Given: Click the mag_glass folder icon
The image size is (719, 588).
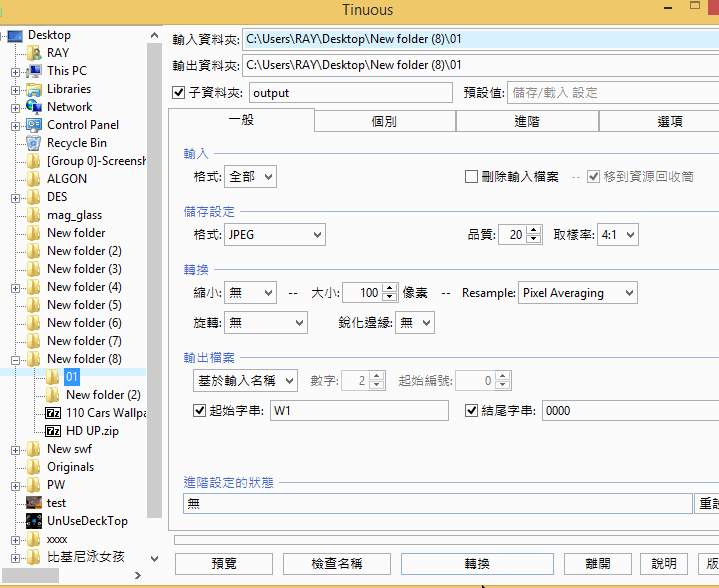Looking at the screenshot, I should (x=33, y=215).
